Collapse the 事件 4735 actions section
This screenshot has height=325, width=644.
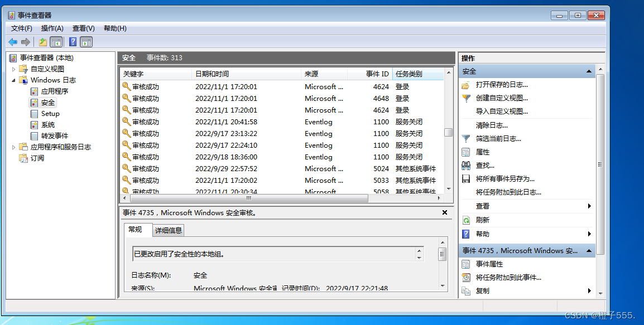click(x=589, y=251)
